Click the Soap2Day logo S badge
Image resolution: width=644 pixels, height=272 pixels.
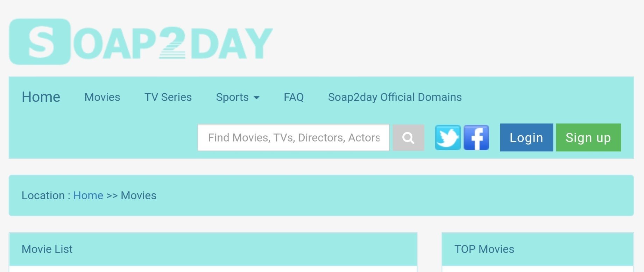click(40, 42)
